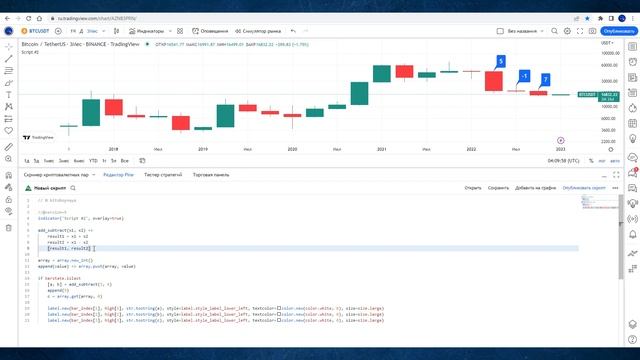Open chart settings gear icon

(x=567, y=31)
